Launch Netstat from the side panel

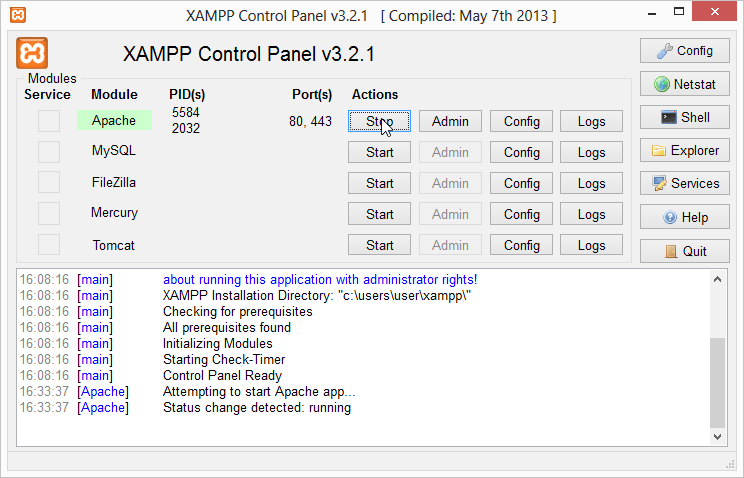click(x=685, y=85)
